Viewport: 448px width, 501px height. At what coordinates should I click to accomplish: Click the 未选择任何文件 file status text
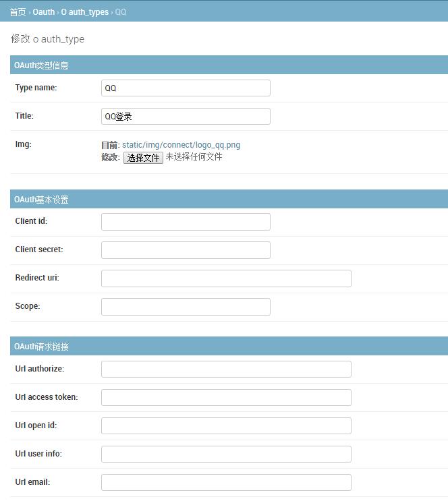(194, 157)
